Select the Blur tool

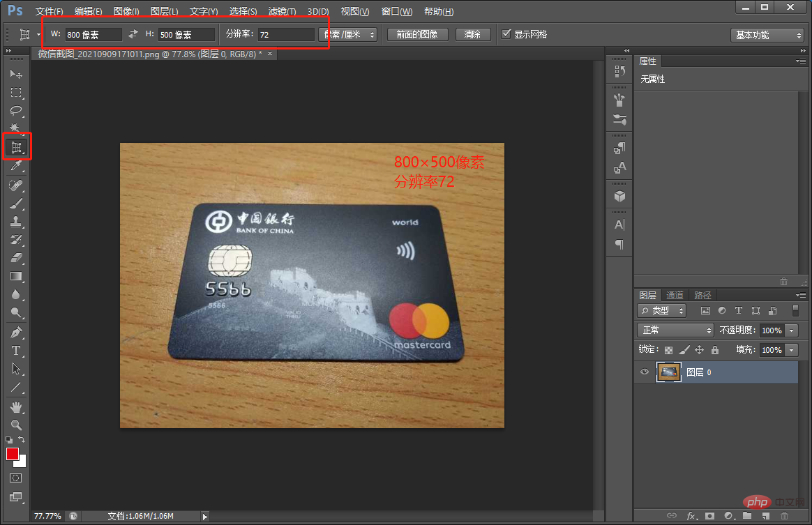tap(16, 294)
